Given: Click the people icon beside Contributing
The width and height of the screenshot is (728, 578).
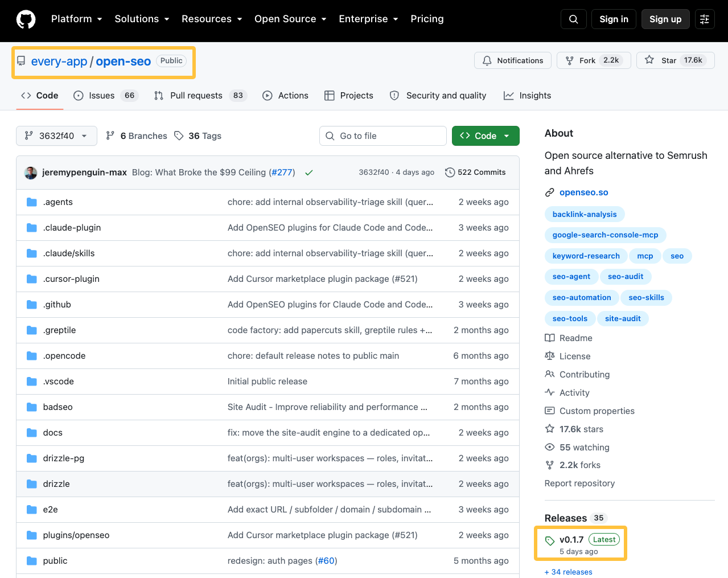Looking at the screenshot, I should [549, 374].
